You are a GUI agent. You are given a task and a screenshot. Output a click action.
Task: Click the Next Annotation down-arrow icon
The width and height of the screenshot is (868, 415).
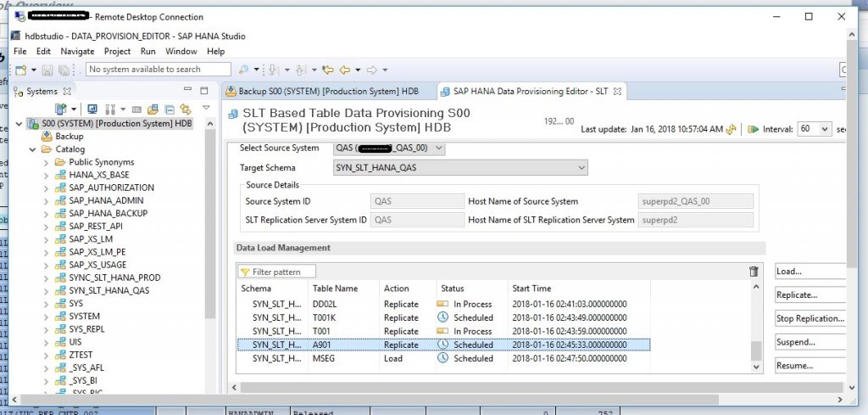273,70
